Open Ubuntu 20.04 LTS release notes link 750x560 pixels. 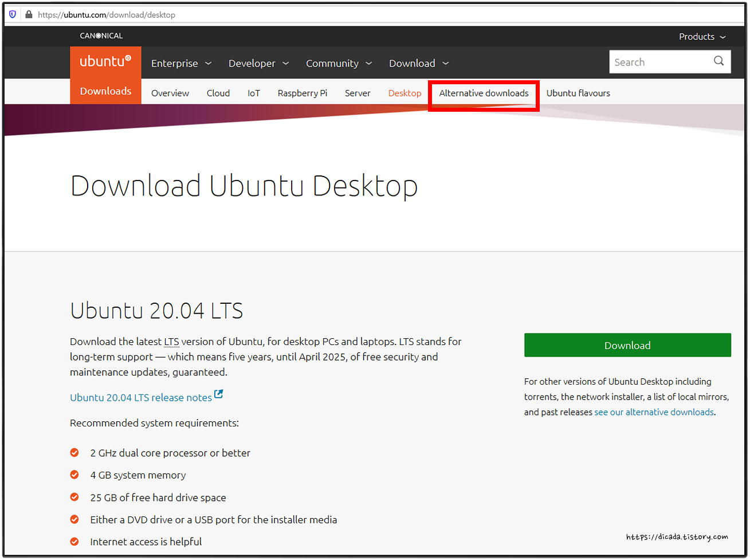[x=141, y=397]
